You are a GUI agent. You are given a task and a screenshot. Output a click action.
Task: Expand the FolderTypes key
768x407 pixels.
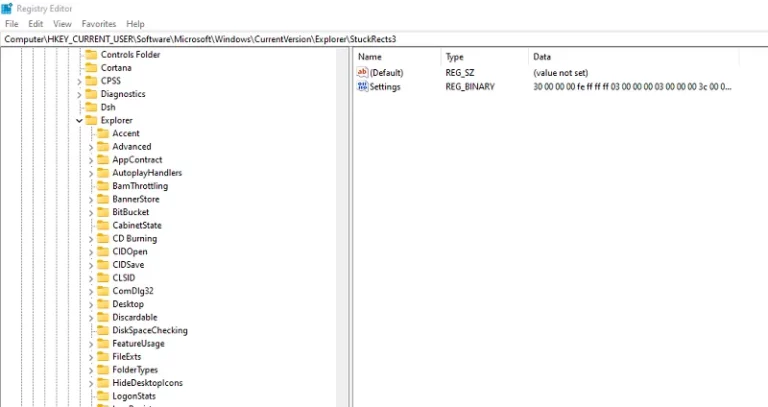(x=91, y=370)
